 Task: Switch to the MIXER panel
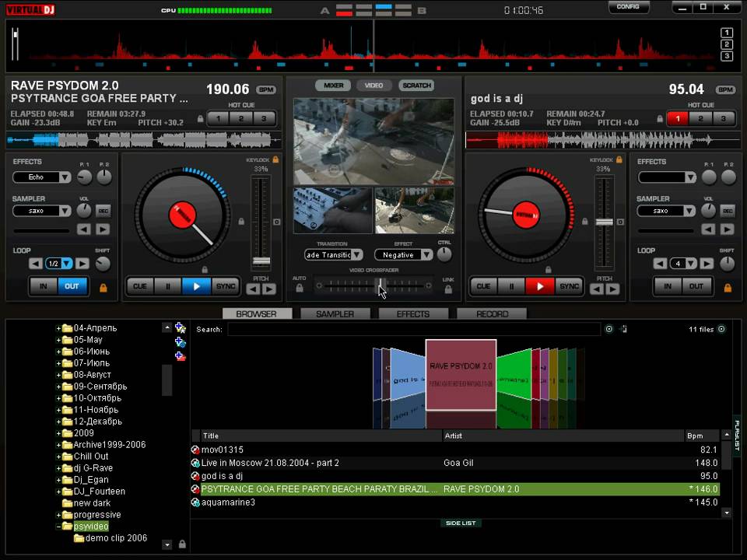(334, 86)
